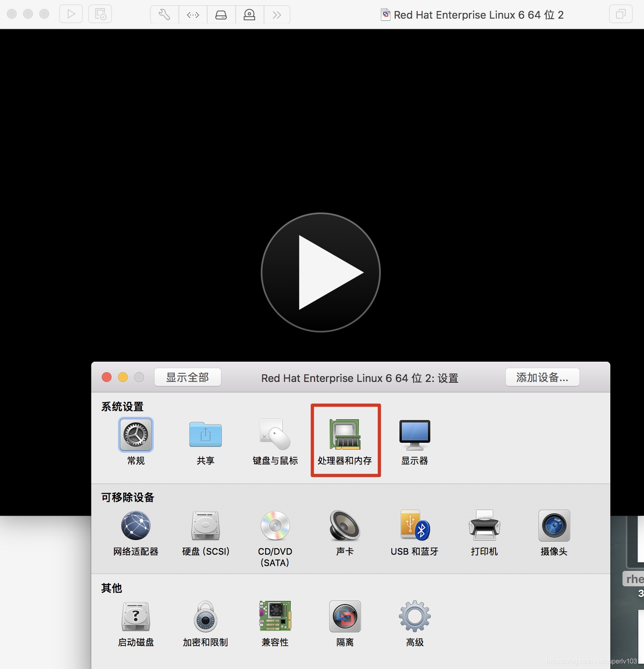Click the hard disk toolbar icon

coord(221,15)
